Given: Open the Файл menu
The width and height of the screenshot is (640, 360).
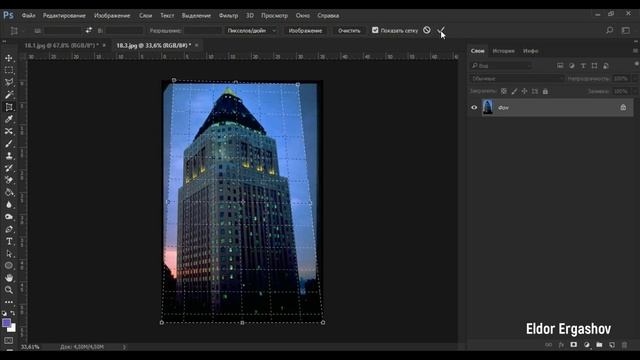Looking at the screenshot, I should pyautogui.click(x=28, y=16).
